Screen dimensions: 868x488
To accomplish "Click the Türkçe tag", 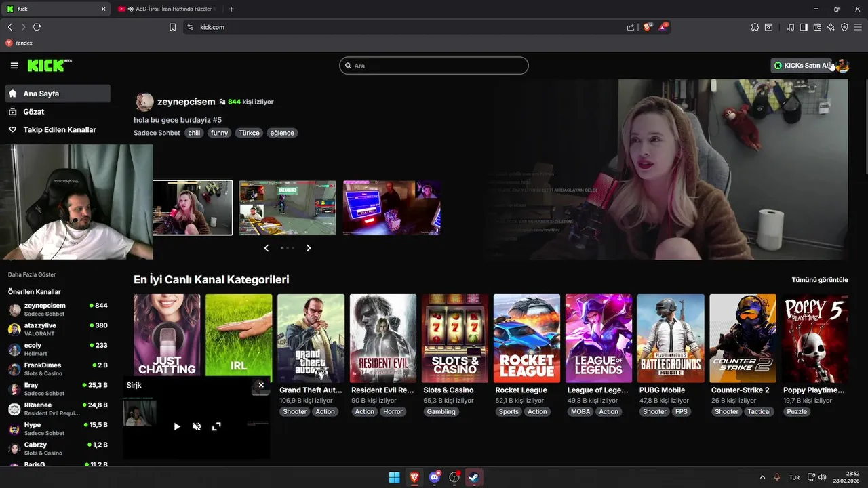I will [x=249, y=133].
